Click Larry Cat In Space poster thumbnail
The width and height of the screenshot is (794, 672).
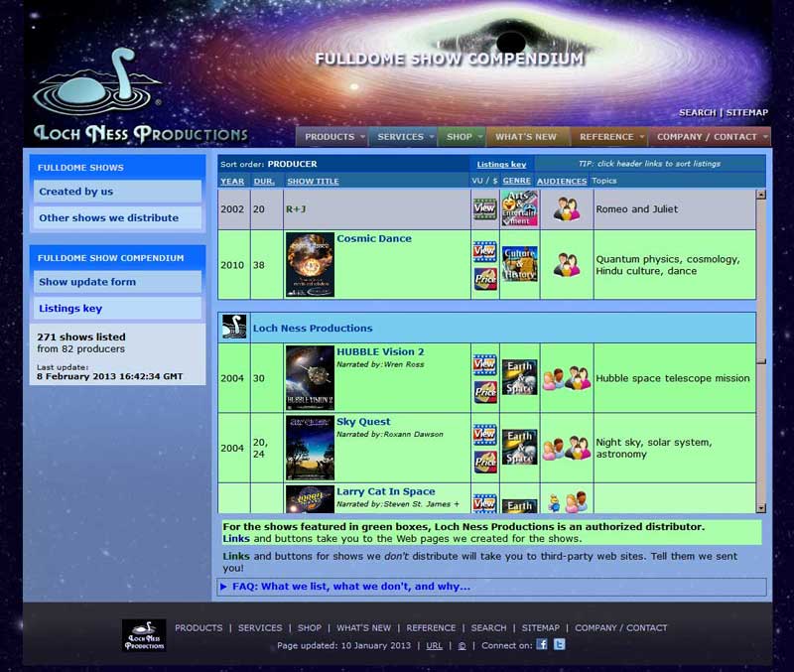click(x=310, y=499)
